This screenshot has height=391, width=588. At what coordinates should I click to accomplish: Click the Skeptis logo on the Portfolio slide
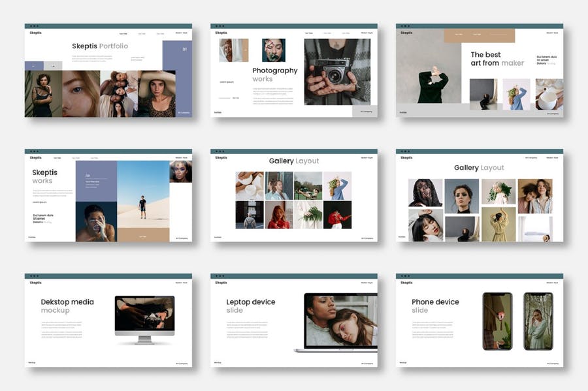36,33
